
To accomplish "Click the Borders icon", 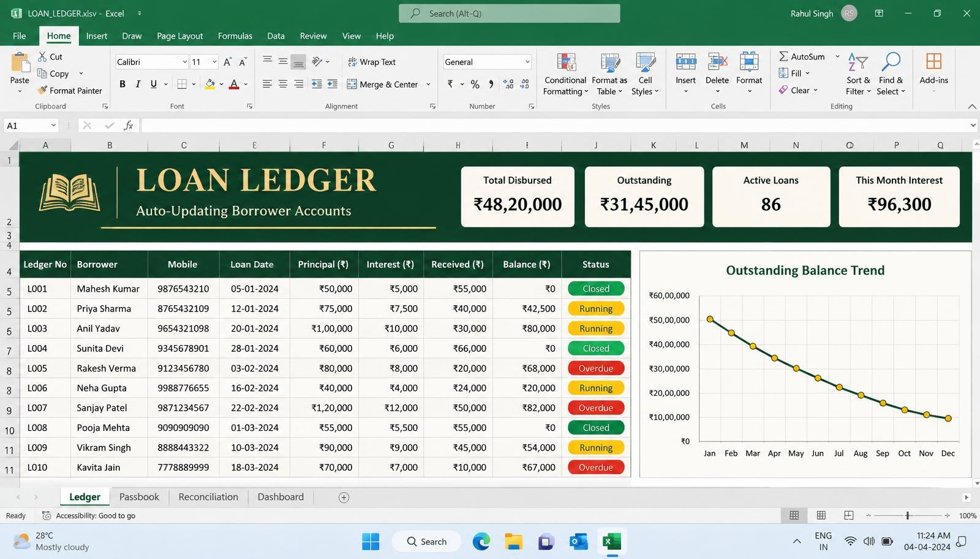I will pos(182,84).
